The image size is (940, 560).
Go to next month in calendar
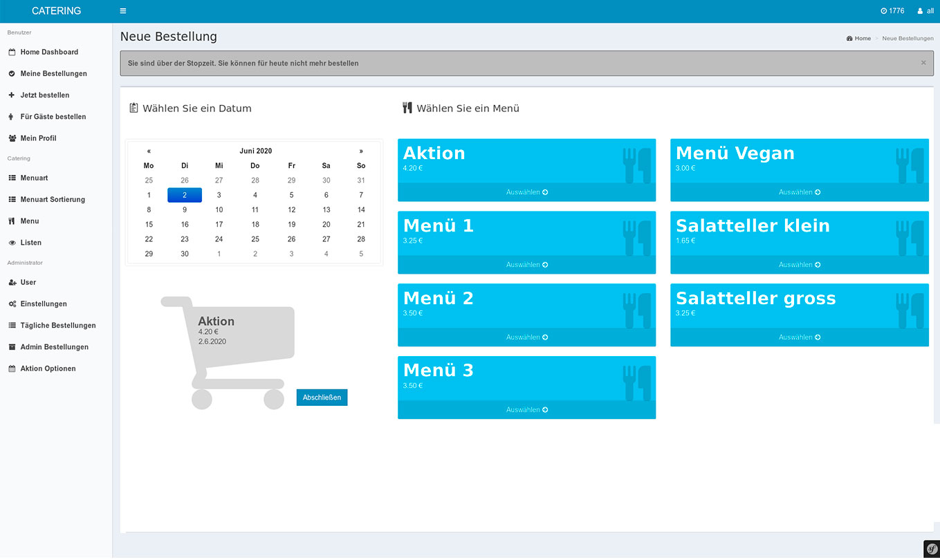click(x=360, y=151)
